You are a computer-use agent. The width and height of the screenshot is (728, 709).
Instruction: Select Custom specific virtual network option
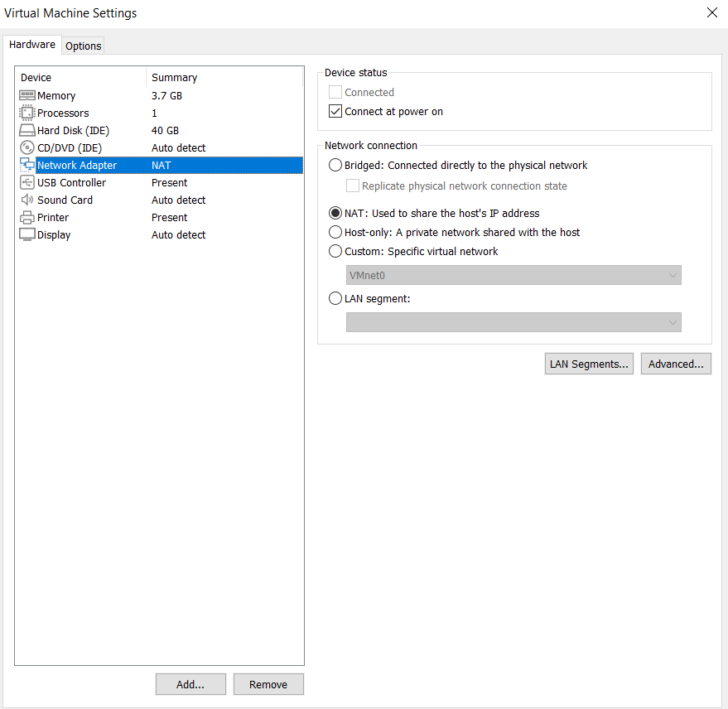point(335,252)
